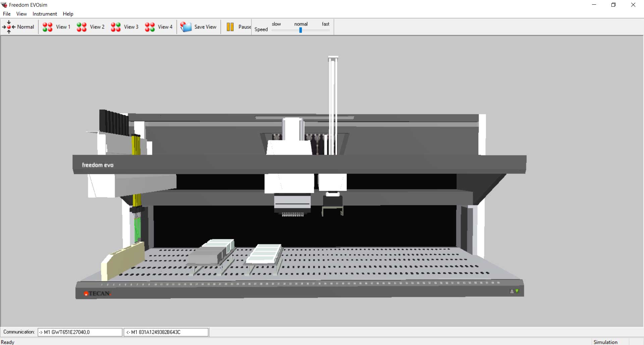Open the Instrument menu
The width and height of the screenshot is (644, 345).
(45, 14)
